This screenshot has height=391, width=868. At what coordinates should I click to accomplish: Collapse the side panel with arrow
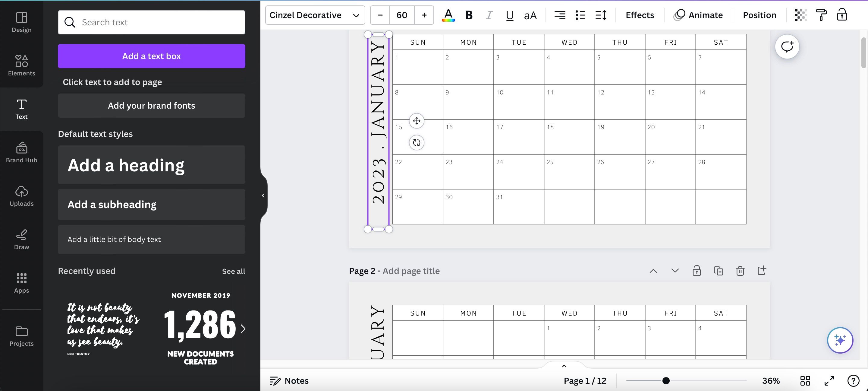(x=263, y=195)
